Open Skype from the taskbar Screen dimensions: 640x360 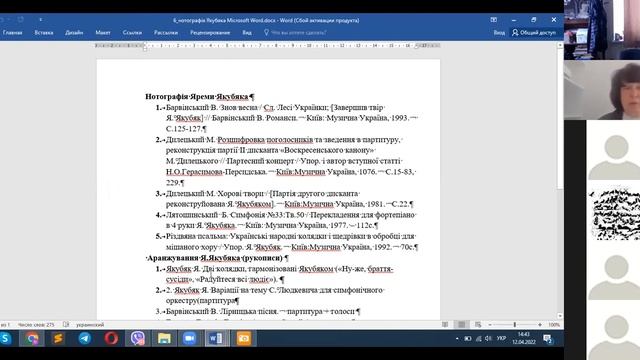point(6,338)
